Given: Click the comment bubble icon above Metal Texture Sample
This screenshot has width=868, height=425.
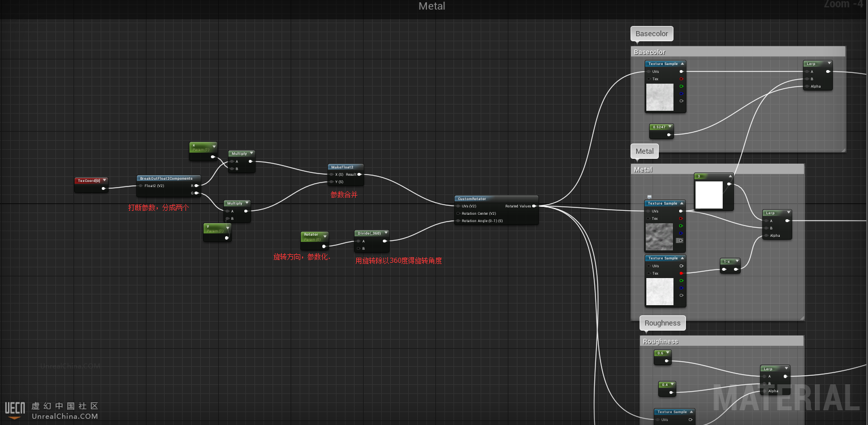Looking at the screenshot, I should [x=650, y=197].
